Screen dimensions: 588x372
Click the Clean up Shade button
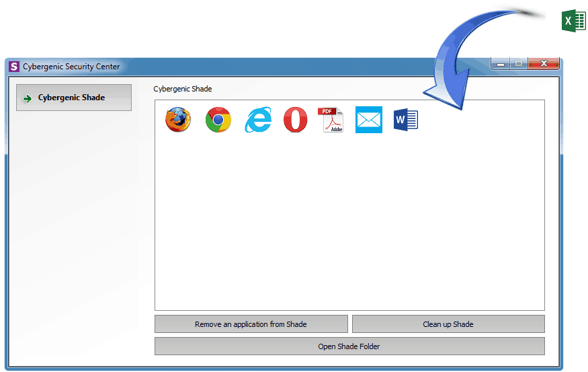448,324
